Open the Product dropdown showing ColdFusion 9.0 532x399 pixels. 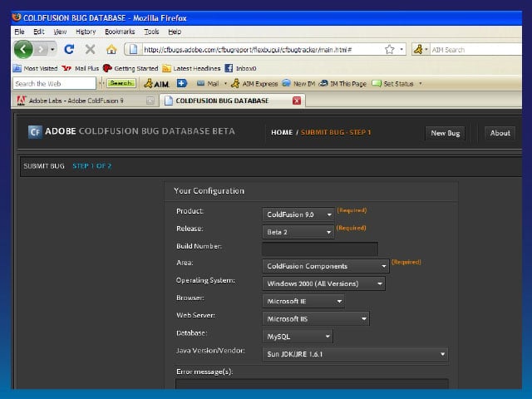coord(298,214)
